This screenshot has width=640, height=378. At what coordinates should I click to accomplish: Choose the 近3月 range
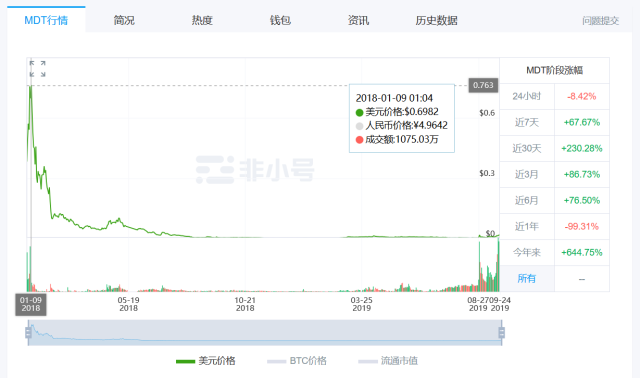[527, 175]
